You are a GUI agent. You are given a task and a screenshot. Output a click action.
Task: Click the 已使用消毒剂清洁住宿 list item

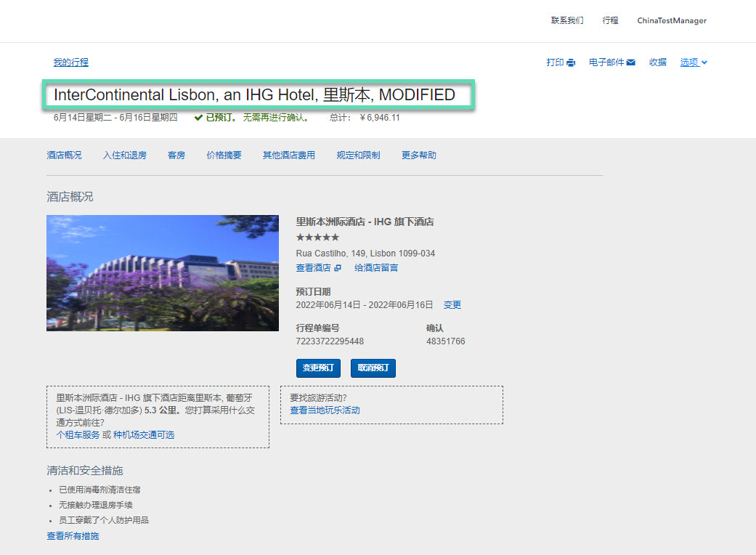(99, 490)
